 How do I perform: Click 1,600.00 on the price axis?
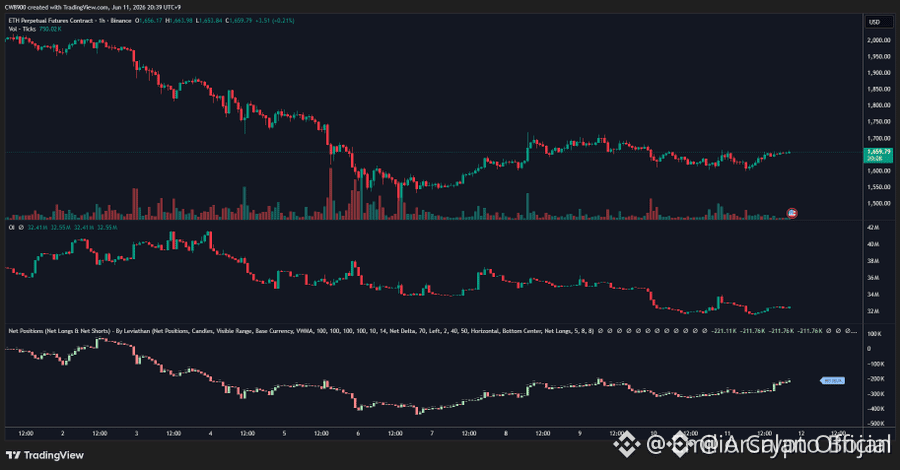[879, 171]
